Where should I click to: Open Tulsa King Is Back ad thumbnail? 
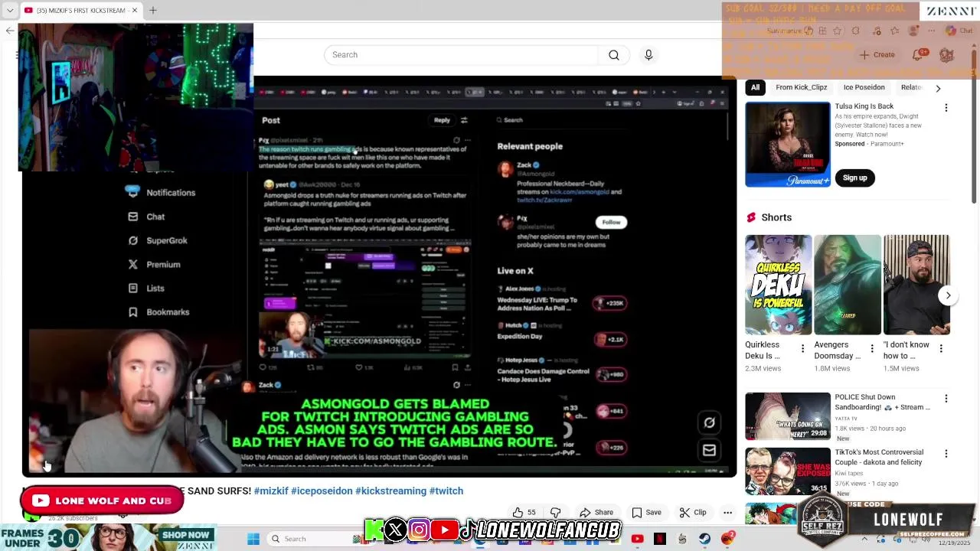tap(787, 144)
